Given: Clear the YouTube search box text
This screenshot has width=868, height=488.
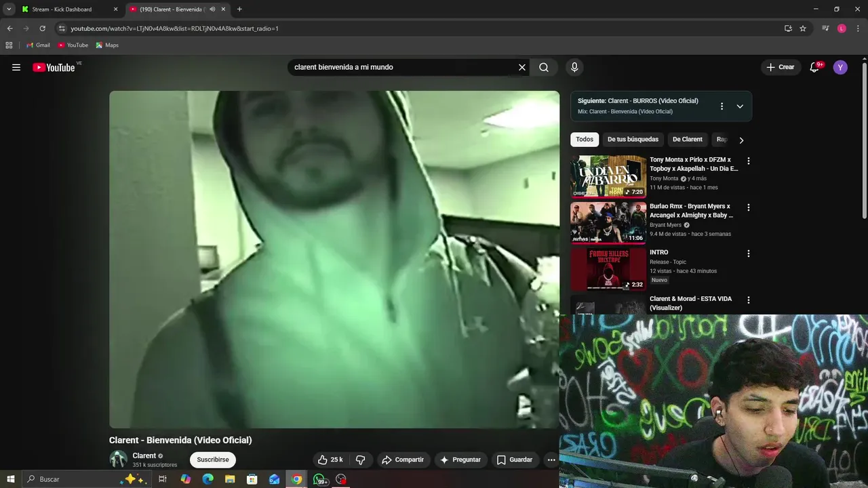Looking at the screenshot, I should tap(522, 67).
